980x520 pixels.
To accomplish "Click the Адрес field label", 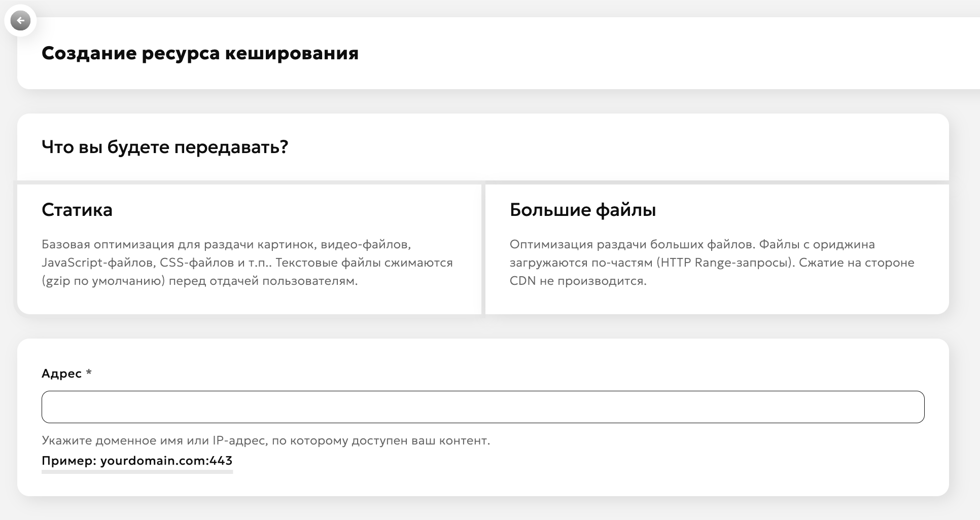I will 61,374.
